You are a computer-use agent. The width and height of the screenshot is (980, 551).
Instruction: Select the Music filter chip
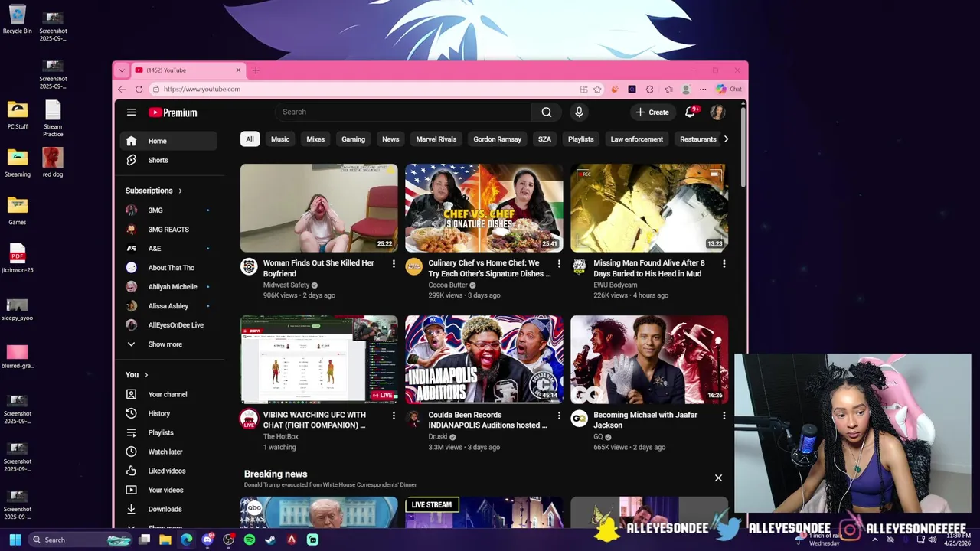click(x=280, y=139)
